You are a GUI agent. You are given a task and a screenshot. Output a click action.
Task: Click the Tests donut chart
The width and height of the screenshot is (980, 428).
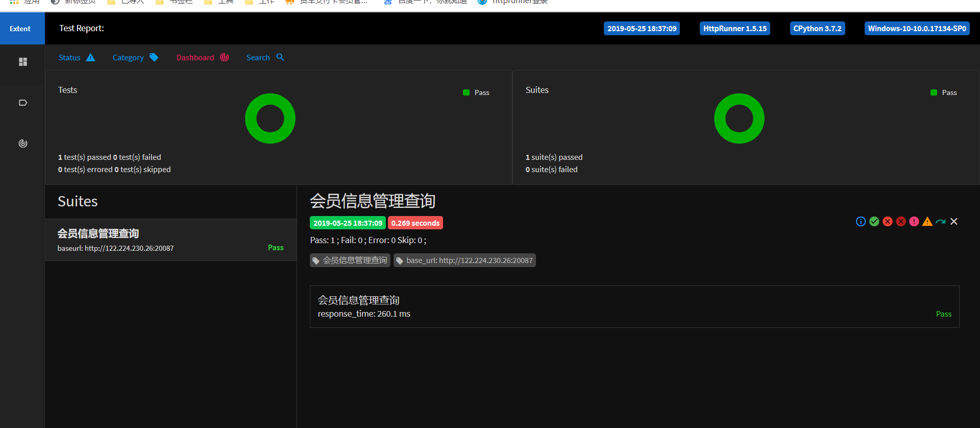point(270,118)
